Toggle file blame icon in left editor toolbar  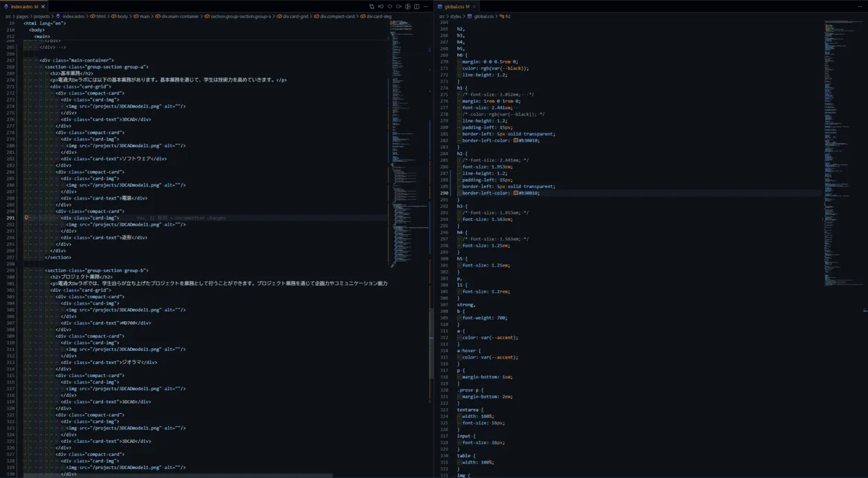pyautogui.click(x=408, y=6)
